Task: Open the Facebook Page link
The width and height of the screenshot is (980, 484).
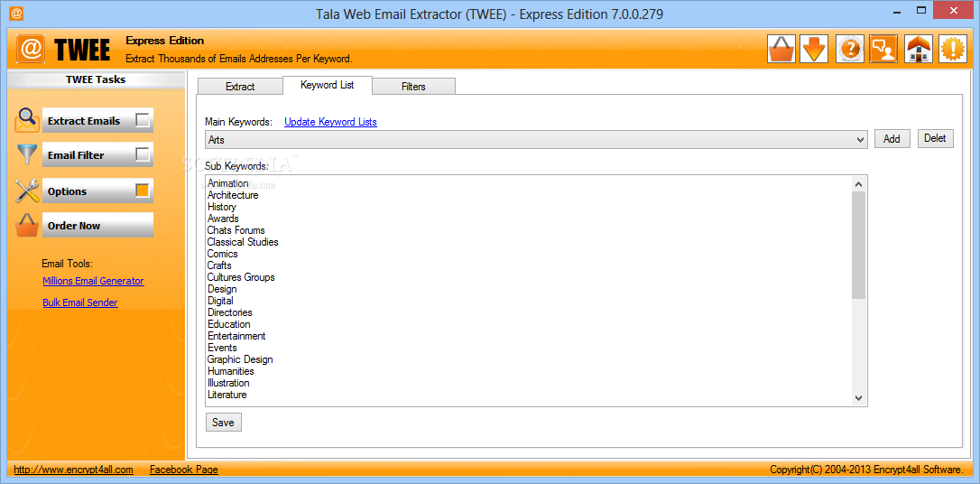Action: tap(184, 469)
